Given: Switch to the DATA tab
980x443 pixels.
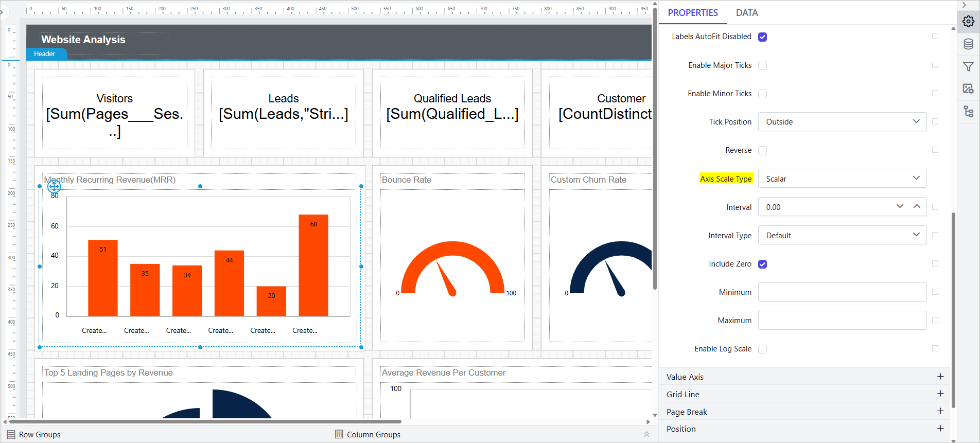Looking at the screenshot, I should coord(746,13).
